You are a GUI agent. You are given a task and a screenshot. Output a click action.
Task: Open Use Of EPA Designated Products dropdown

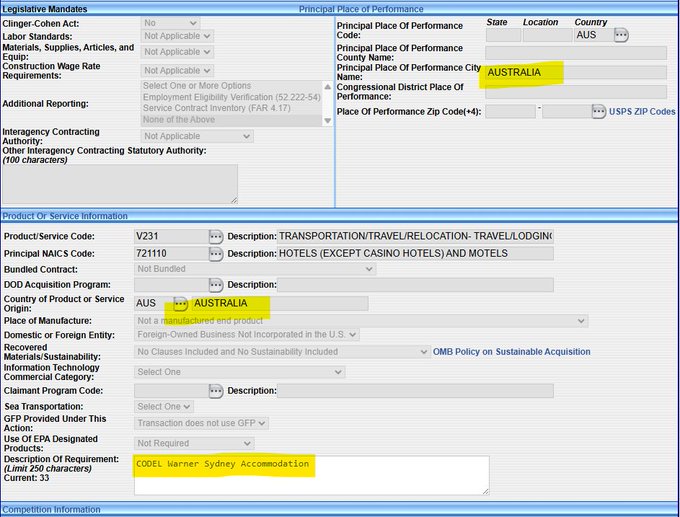[194, 443]
